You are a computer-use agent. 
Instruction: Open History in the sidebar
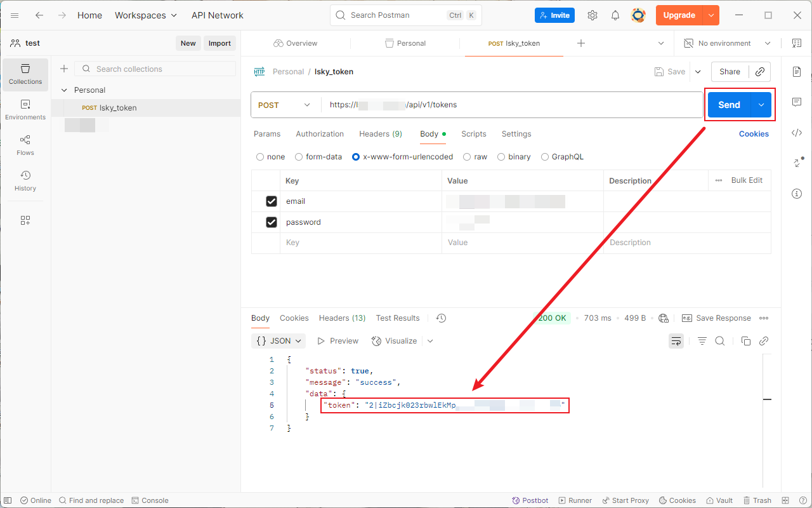[x=25, y=181]
